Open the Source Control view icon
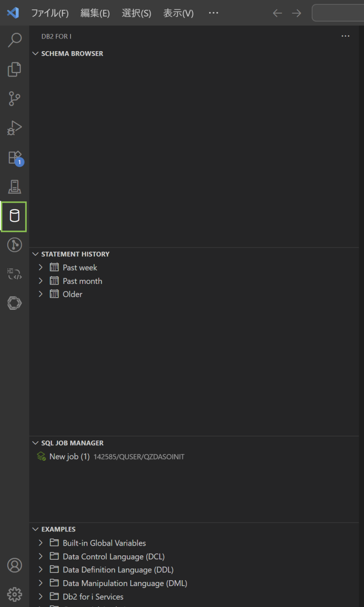This screenshot has width=364, height=607. (15, 98)
